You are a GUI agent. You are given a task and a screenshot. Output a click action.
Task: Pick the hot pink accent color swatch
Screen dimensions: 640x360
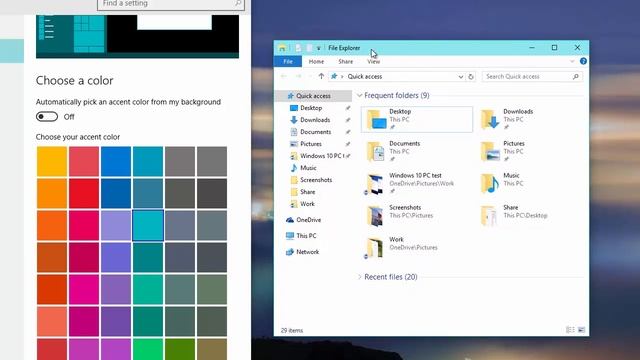pos(84,289)
